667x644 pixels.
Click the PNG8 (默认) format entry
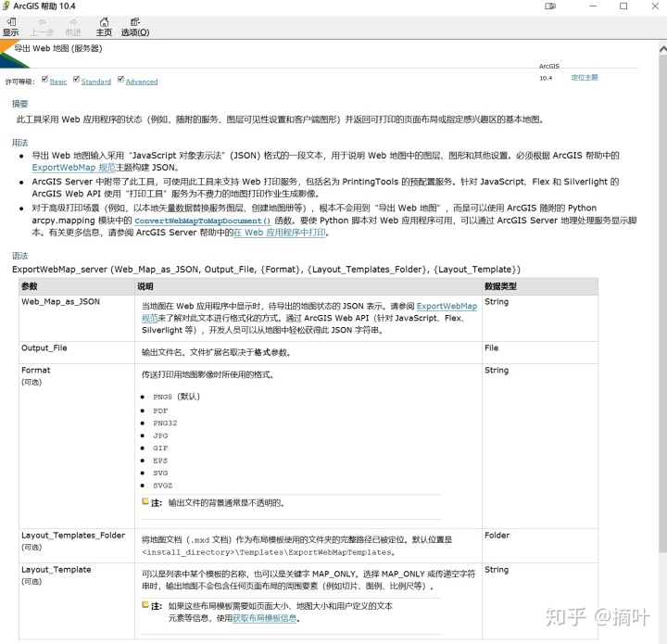pos(176,397)
